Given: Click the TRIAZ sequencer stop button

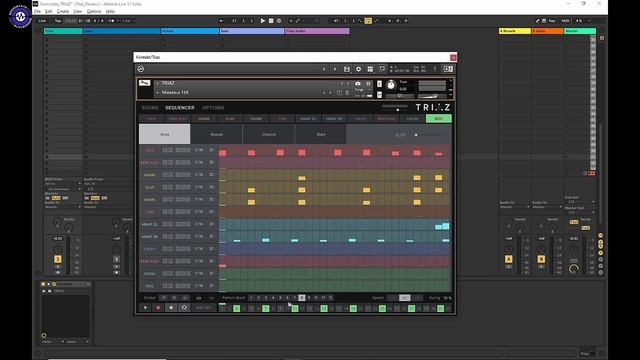Looking at the screenshot, I should pyautogui.click(x=171, y=307).
